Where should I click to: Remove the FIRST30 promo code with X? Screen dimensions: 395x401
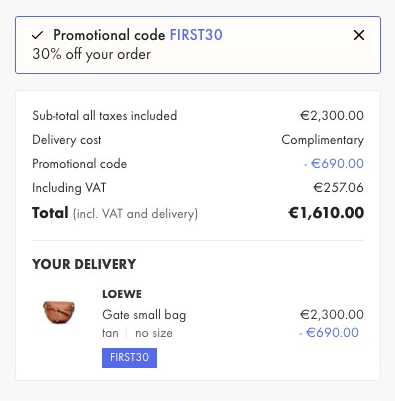pyautogui.click(x=359, y=35)
